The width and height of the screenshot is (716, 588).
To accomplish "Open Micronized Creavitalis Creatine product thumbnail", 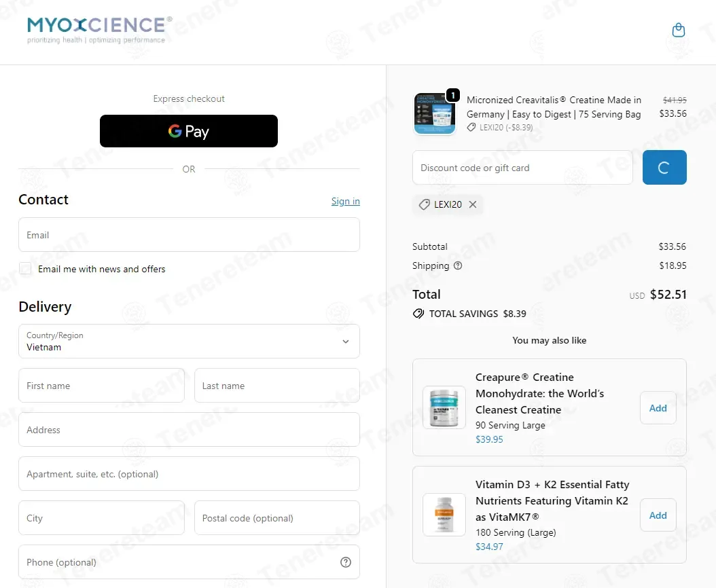I will pos(434,113).
